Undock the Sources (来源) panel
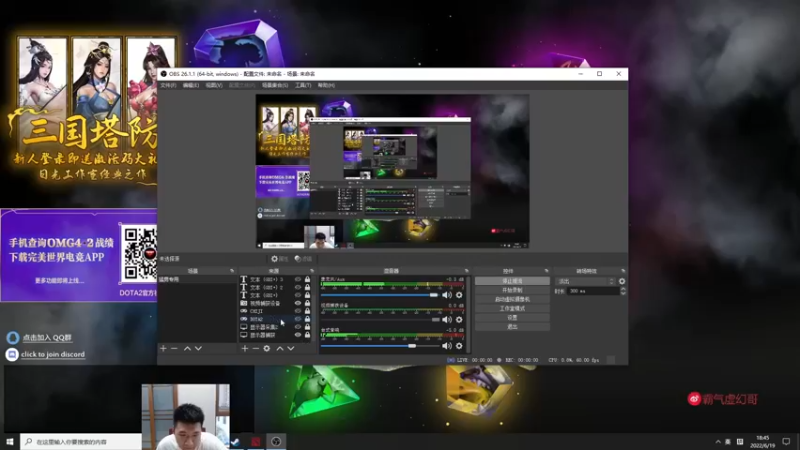 312,271
